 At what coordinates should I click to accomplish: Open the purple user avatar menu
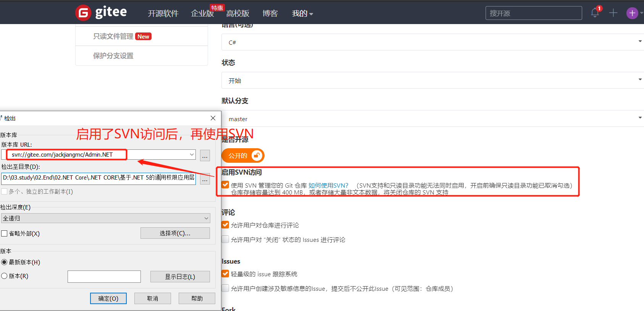tap(632, 13)
